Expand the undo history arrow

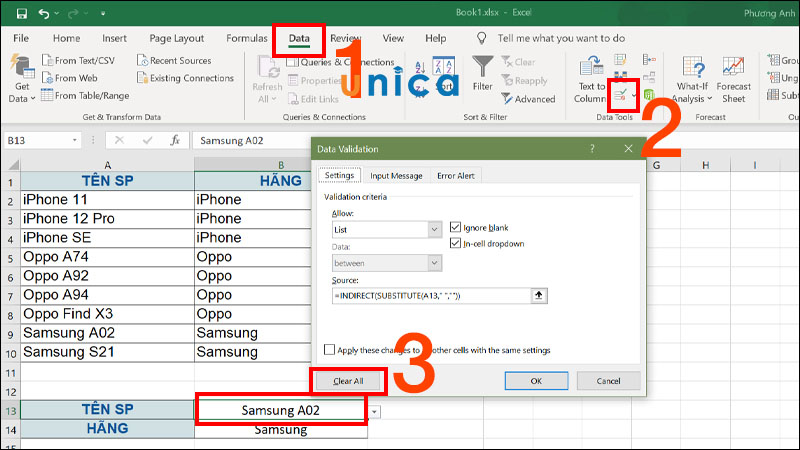pyautogui.click(x=57, y=14)
